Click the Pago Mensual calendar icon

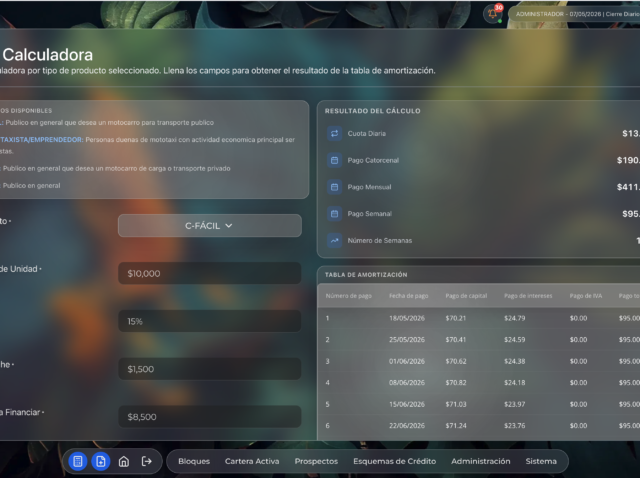point(334,187)
